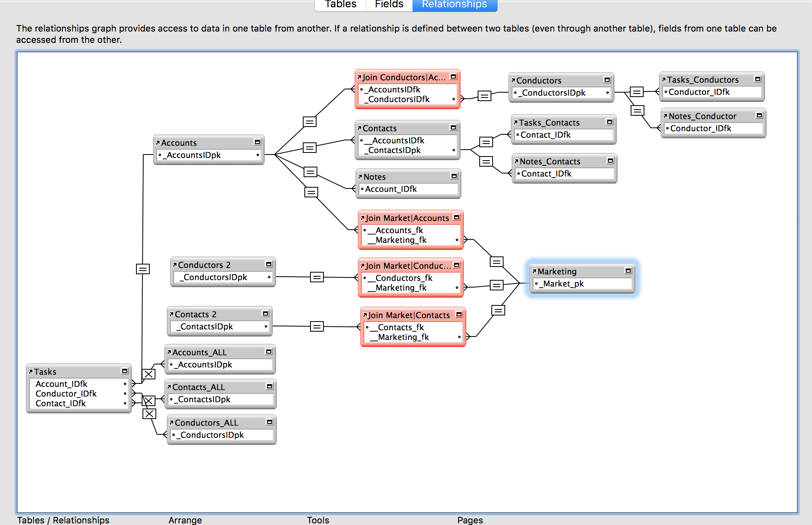Toggle collapse button on Marketing table
Viewport: 812px width, 525px height.
(x=628, y=271)
